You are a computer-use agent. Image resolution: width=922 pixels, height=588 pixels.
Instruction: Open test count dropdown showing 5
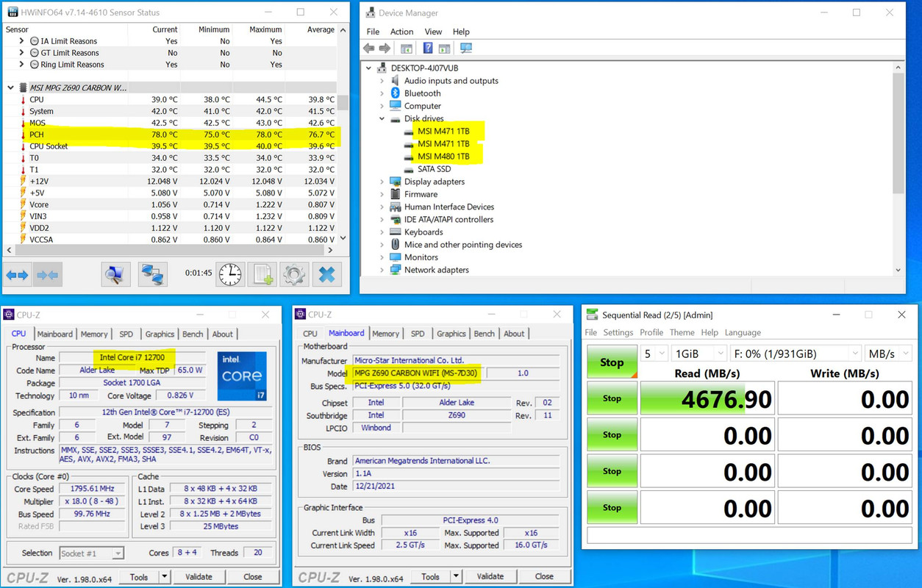(x=654, y=354)
